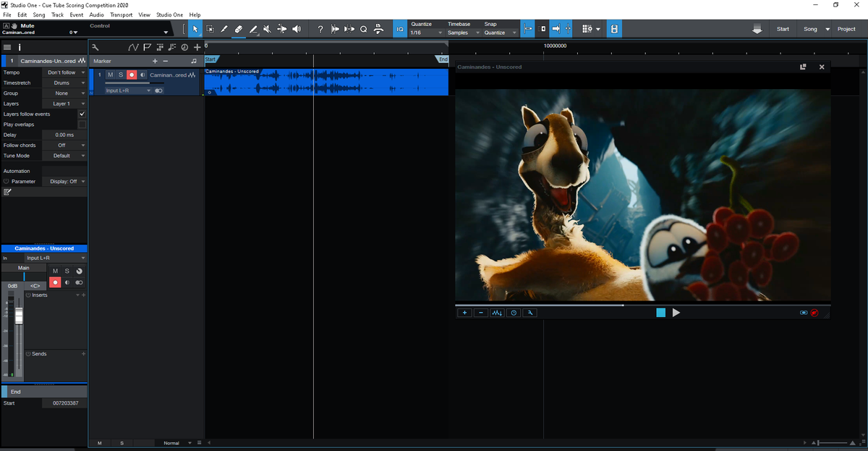868x451 pixels.
Task: Open the Song menu
Action: pos(38,14)
